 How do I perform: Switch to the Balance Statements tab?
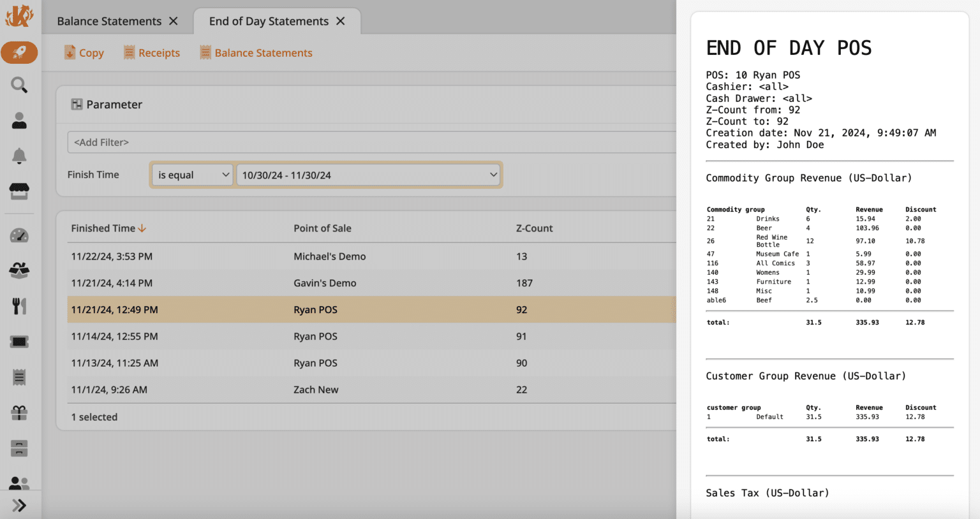[x=109, y=21]
